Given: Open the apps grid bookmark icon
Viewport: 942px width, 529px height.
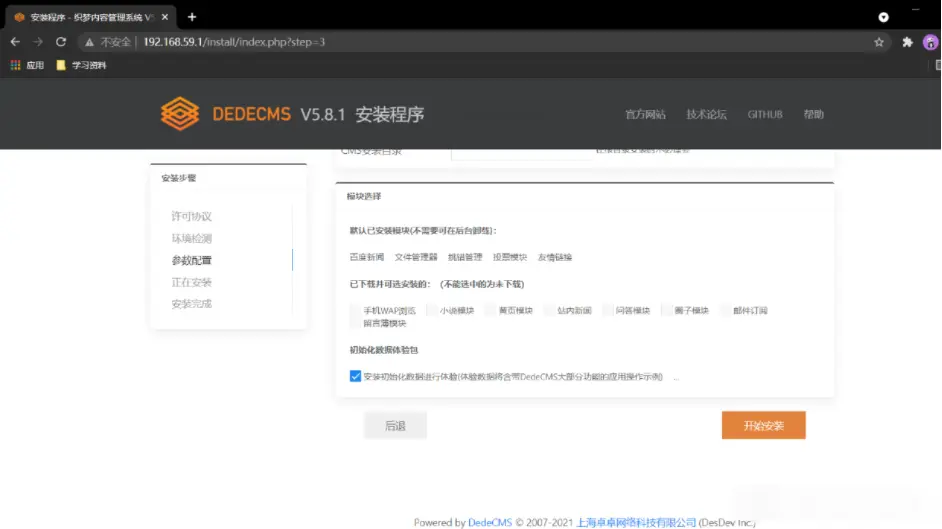Looking at the screenshot, I should tap(16, 65).
